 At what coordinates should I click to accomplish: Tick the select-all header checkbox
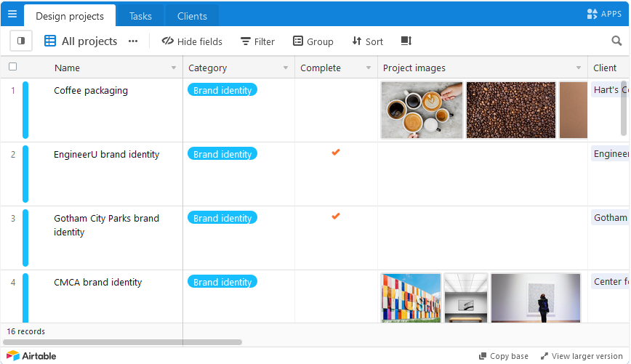(12, 67)
